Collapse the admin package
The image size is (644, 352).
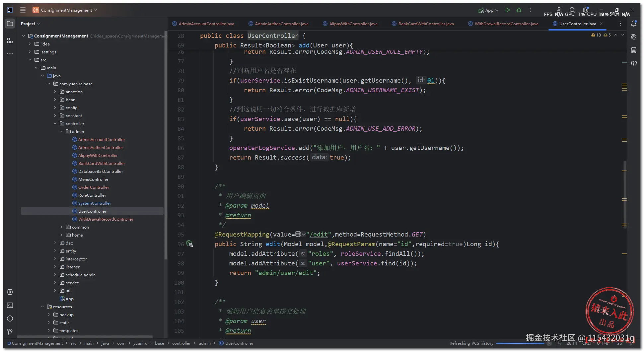(61, 131)
